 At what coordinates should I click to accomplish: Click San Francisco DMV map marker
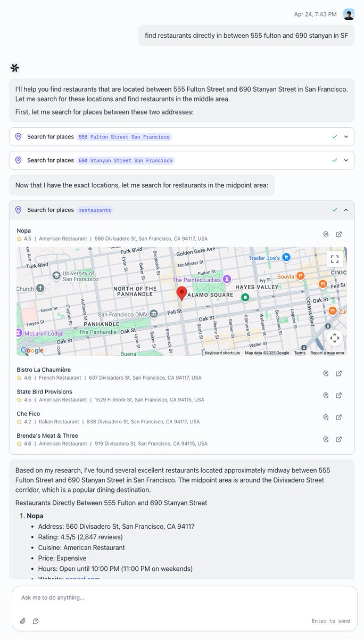[x=154, y=314]
